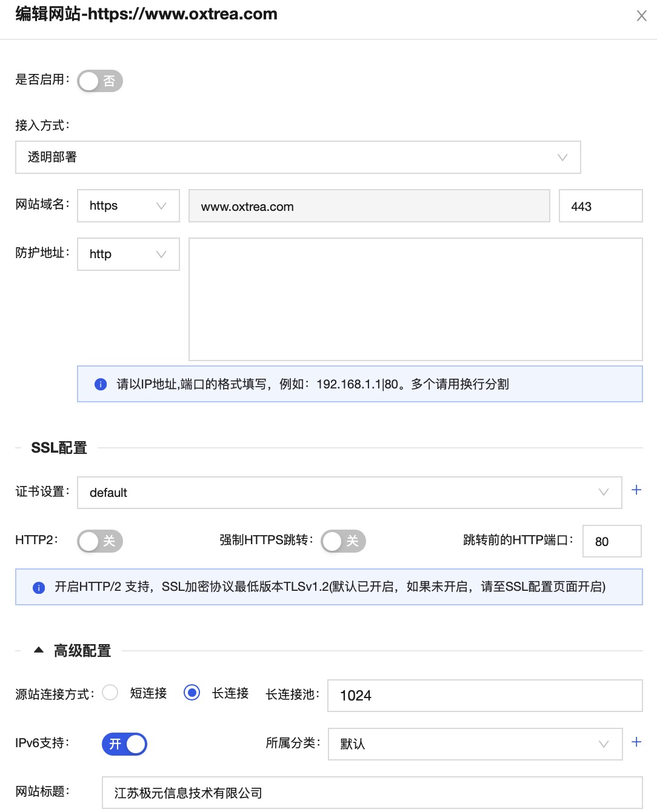
Task: Click the 防护地址 text area
Action: pyautogui.click(x=415, y=299)
